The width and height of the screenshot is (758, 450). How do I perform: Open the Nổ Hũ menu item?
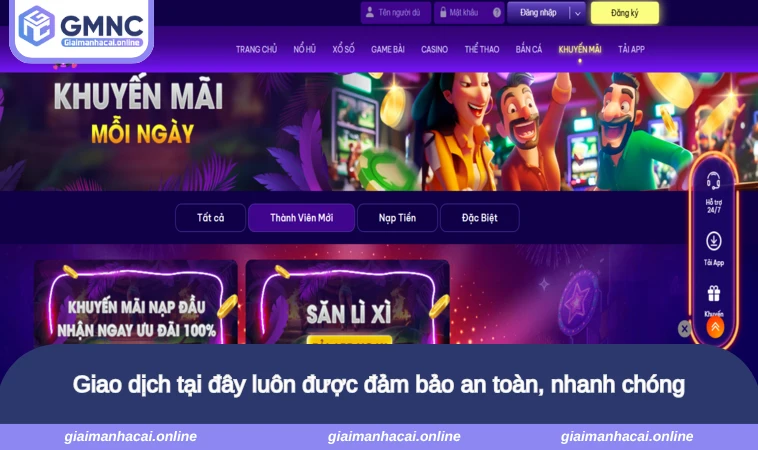304,49
